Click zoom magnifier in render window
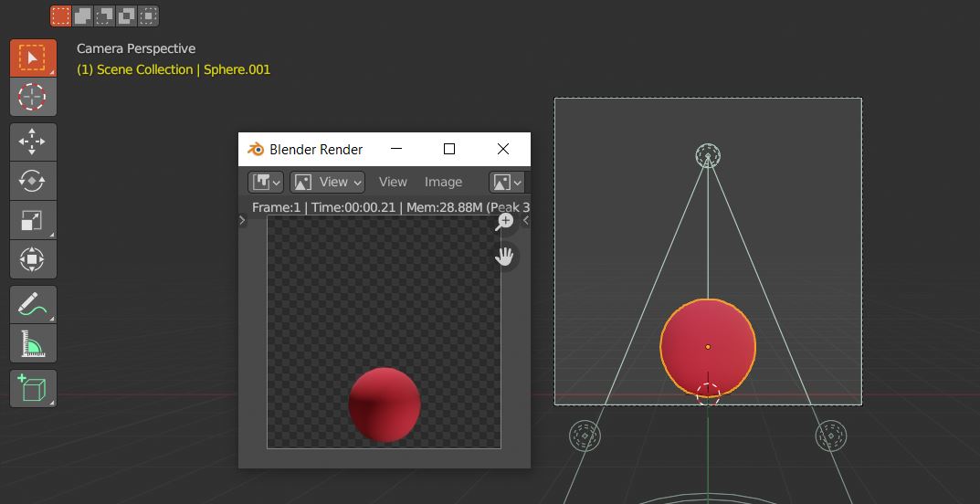Viewport: 980px width, 504px height. click(504, 222)
